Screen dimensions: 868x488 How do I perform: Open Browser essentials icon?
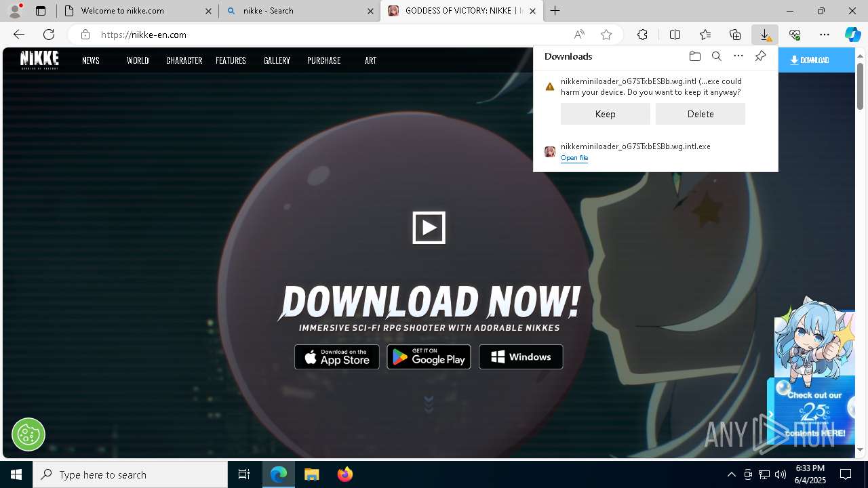[795, 35]
